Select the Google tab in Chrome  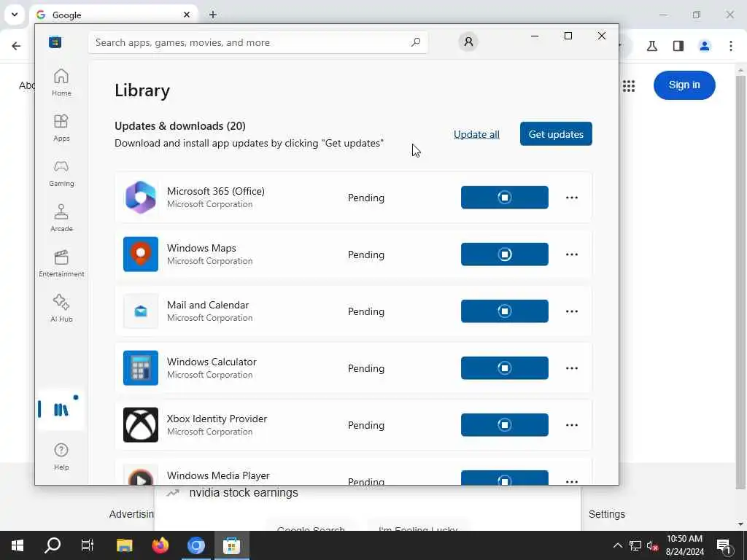[113, 15]
